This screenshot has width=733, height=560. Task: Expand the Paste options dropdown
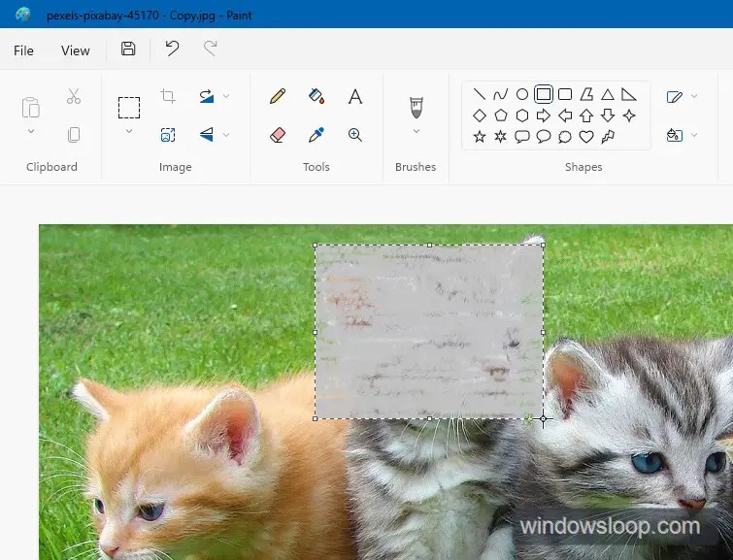[x=31, y=131]
